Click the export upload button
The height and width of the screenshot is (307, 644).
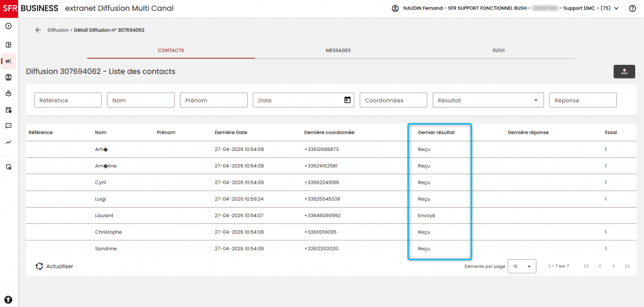[625, 72]
